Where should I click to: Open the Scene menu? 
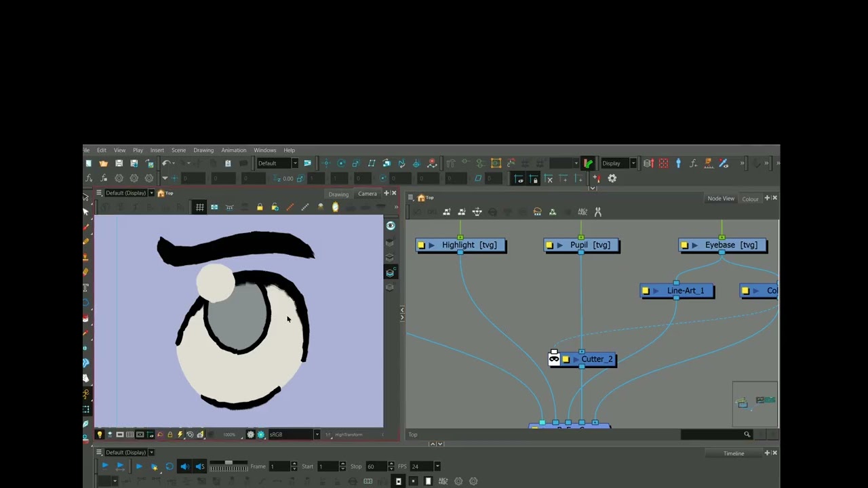pos(178,150)
